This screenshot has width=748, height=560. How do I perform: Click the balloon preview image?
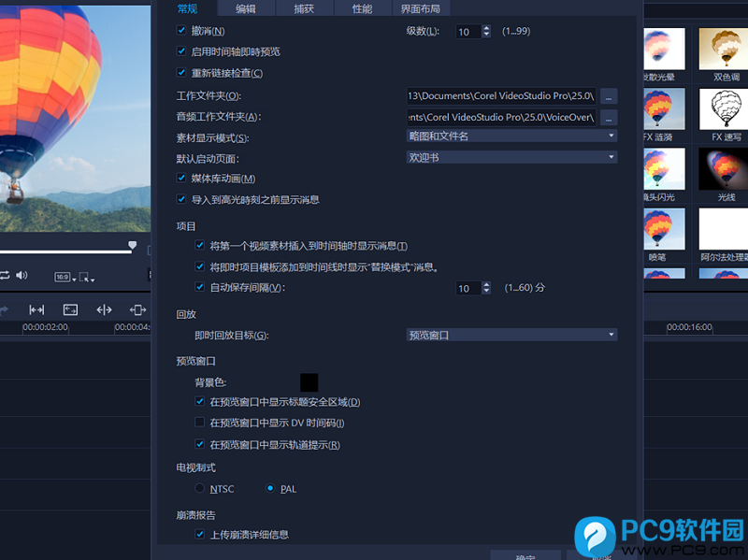(x=75, y=119)
